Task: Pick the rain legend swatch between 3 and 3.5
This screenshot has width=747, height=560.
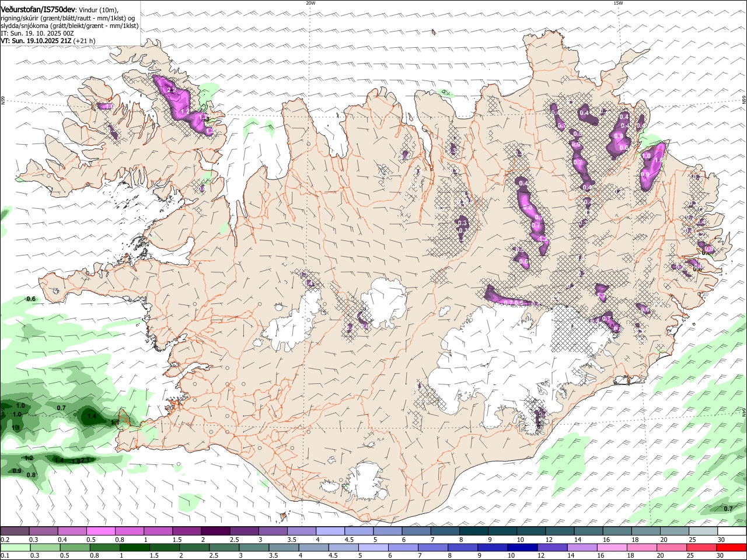Action: pos(254,547)
